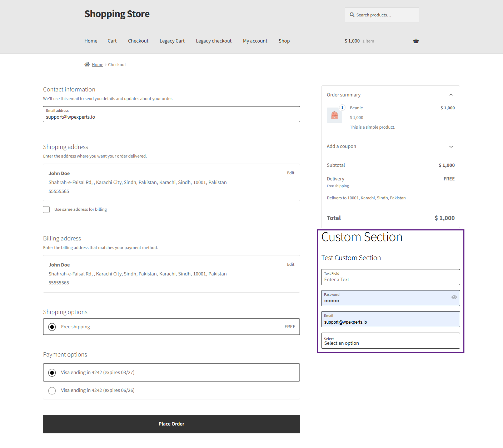
Task: Edit the shipping address
Action: click(x=290, y=173)
